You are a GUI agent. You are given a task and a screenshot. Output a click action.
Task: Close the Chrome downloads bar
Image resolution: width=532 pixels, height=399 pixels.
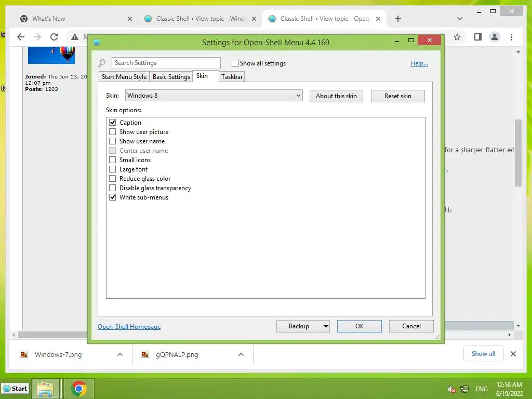tap(513, 354)
